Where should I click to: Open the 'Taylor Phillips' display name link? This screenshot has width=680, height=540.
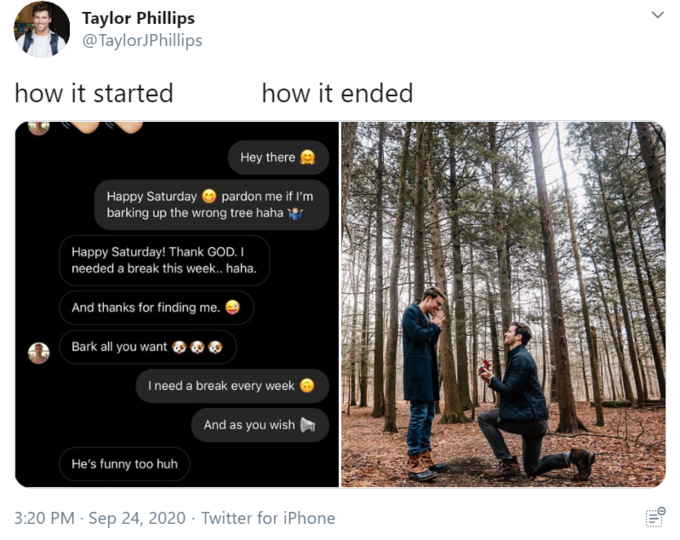(x=138, y=18)
